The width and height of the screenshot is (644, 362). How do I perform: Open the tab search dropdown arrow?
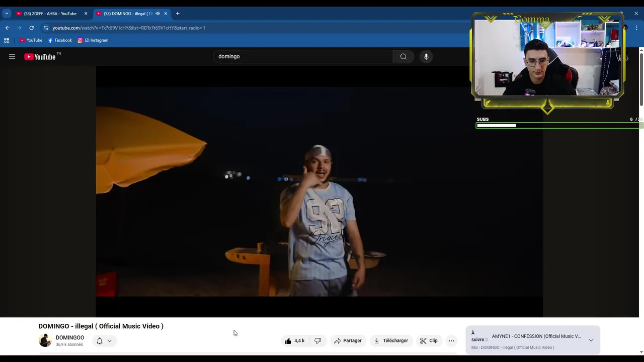pos(7,14)
